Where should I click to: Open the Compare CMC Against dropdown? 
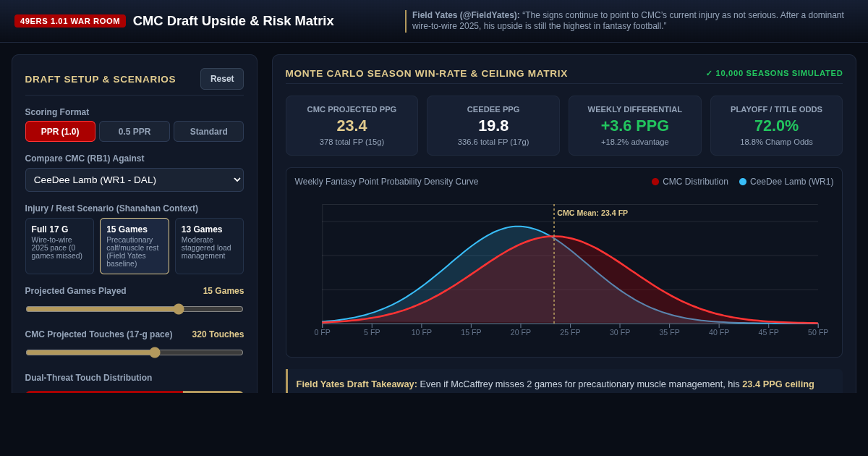coord(135,180)
